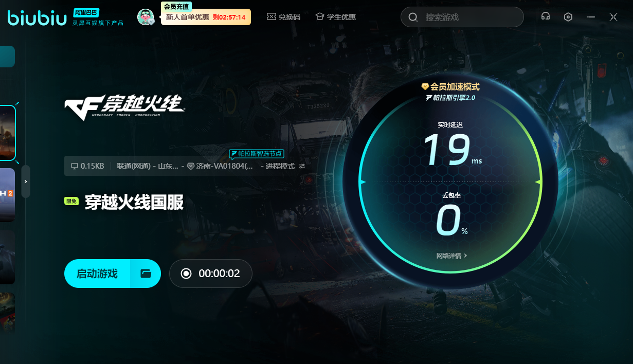Viewport: 633px width, 364px height.
Task: Click the 穿越火线国服 game title
Action: coord(134,202)
